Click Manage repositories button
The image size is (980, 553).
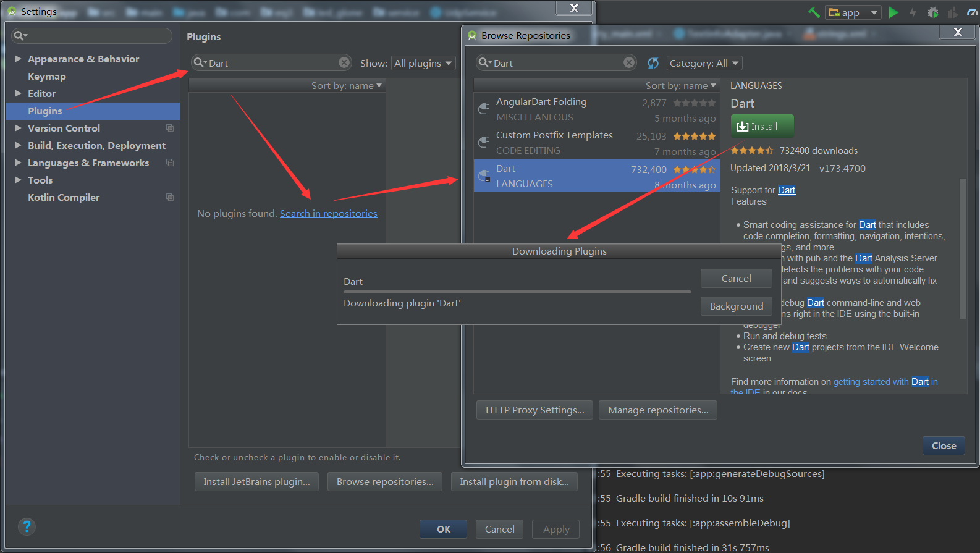point(657,410)
